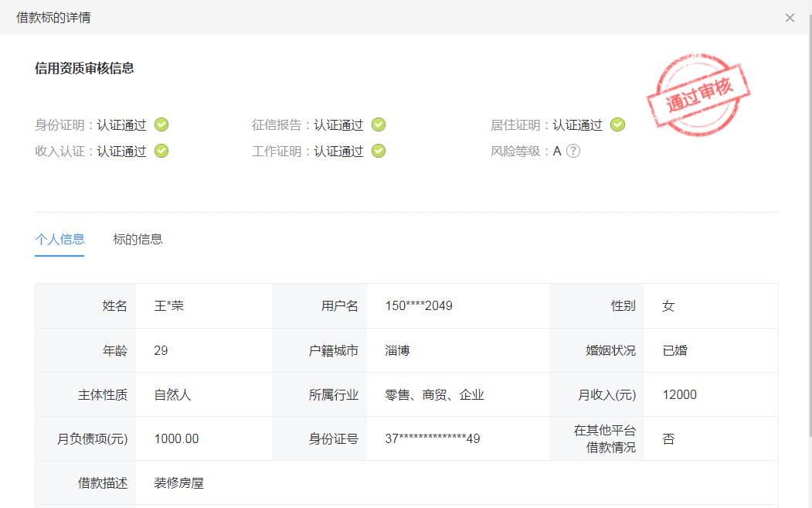Click the verification icon beside 工作证明
812x508 pixels.
[378, 152]
